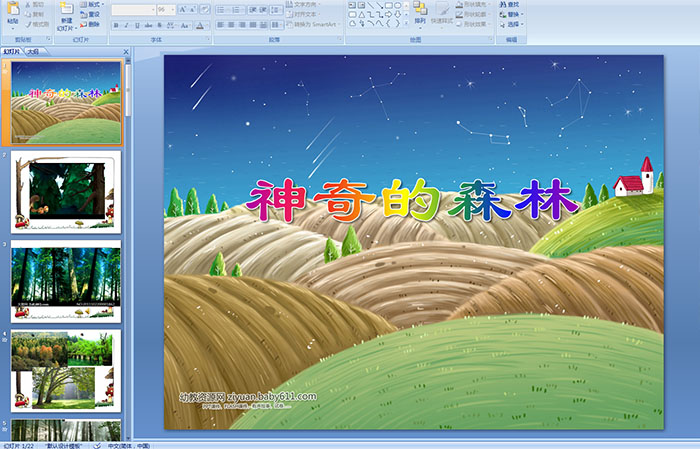Open the Text Direction (文字方向) dropdown
Screen dimensions: 700x449
[x=304, y=4]
